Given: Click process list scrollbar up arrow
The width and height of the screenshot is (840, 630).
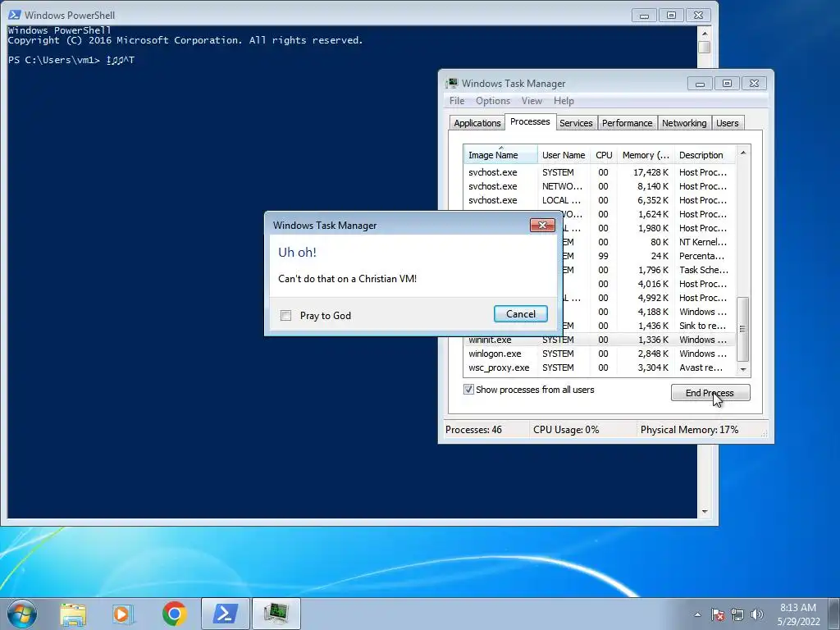Looking at the screenshot, I should (x=743, y=153).
